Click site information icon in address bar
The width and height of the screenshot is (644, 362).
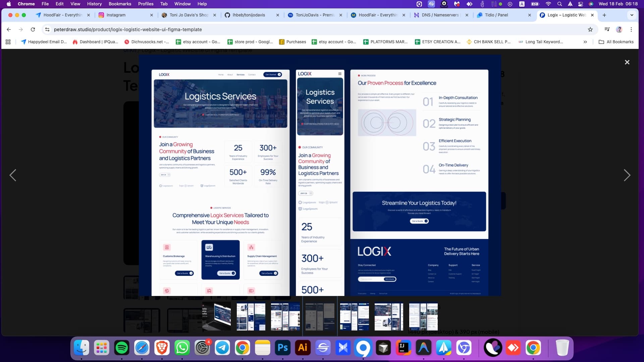pyautogui.click(x=47, y=29)
